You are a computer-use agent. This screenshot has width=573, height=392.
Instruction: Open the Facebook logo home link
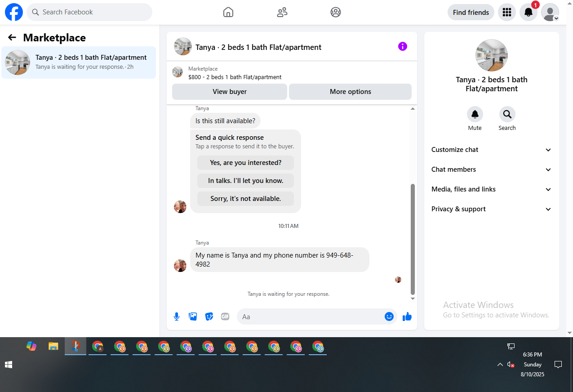[x=14, y=12]
